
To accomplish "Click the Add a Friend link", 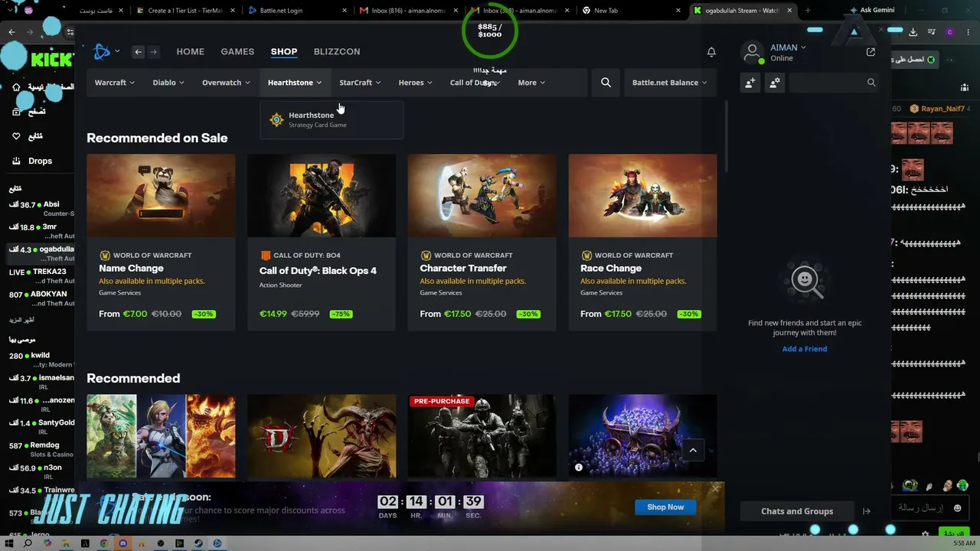I will pyautogui.click(x=805, y=349).
